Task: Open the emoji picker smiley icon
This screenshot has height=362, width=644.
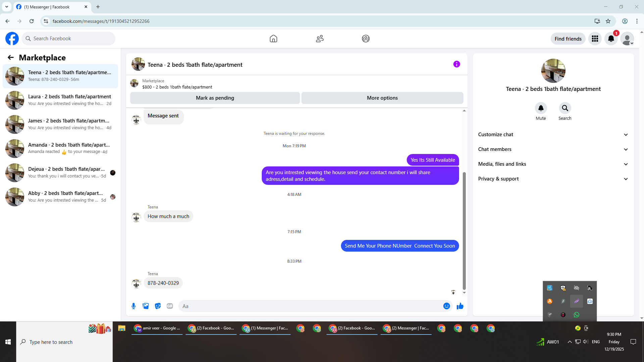Action: pos(446,306)
